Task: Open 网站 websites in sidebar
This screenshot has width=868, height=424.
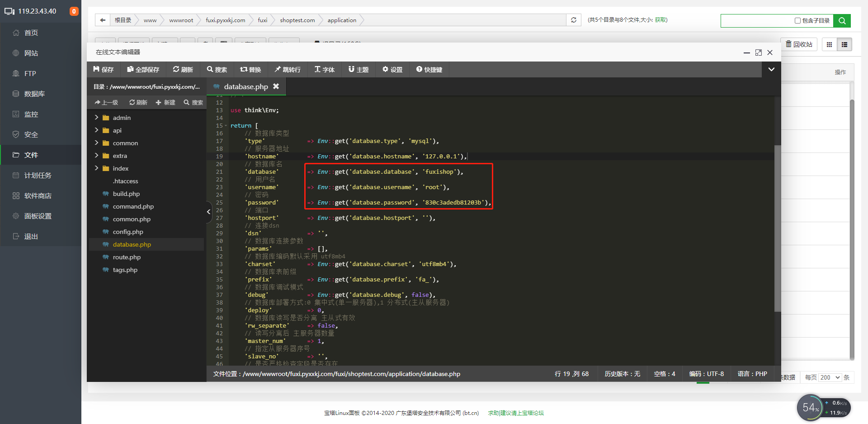Action: (41, 53)
